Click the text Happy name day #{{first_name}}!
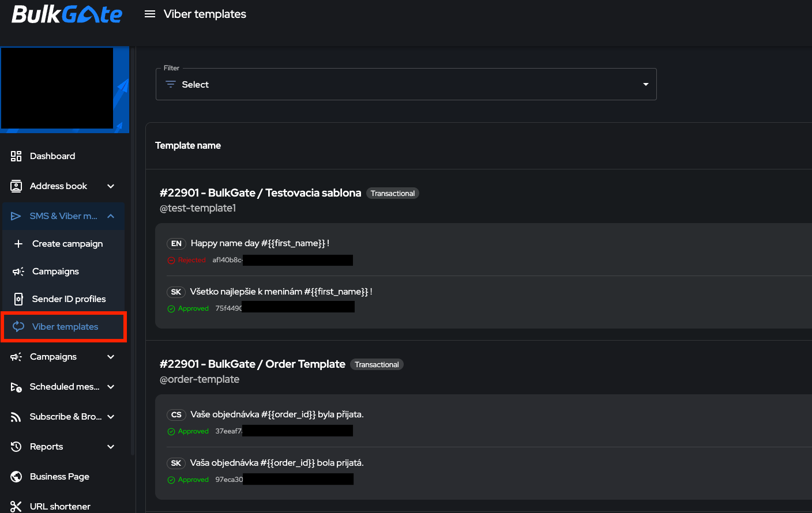This screenshot has width=812, height=513. (x=260, y=243)
